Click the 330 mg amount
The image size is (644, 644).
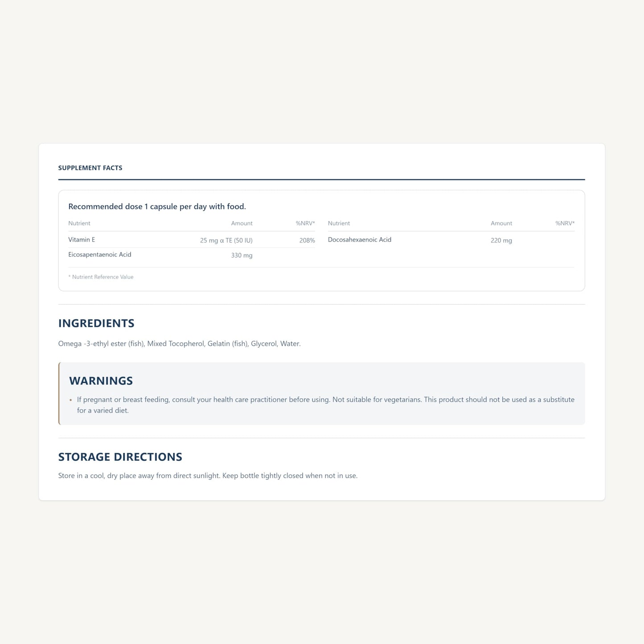point(242,255)
